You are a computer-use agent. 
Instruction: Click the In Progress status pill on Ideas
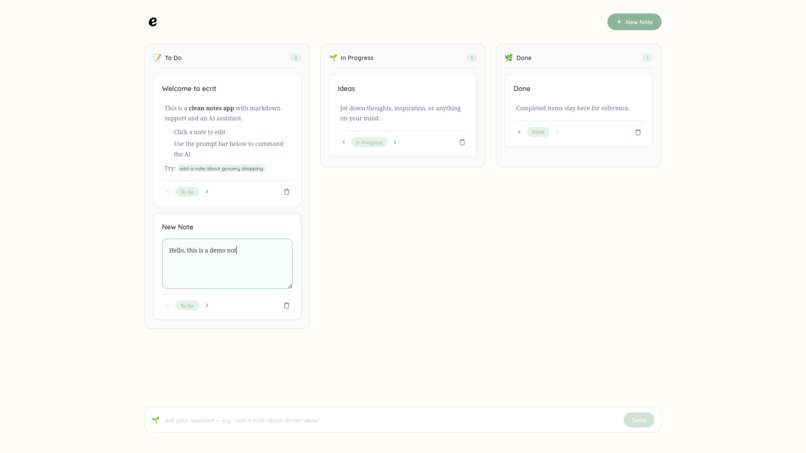click(369, 142)
